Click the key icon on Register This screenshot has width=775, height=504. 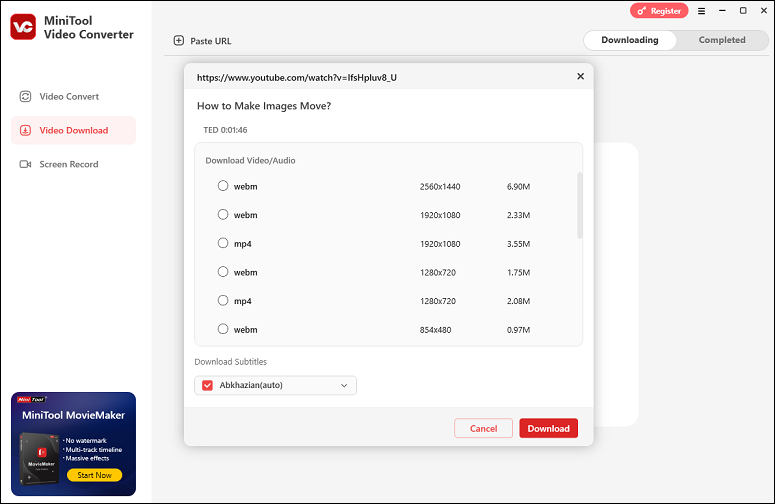click(642, 11)
